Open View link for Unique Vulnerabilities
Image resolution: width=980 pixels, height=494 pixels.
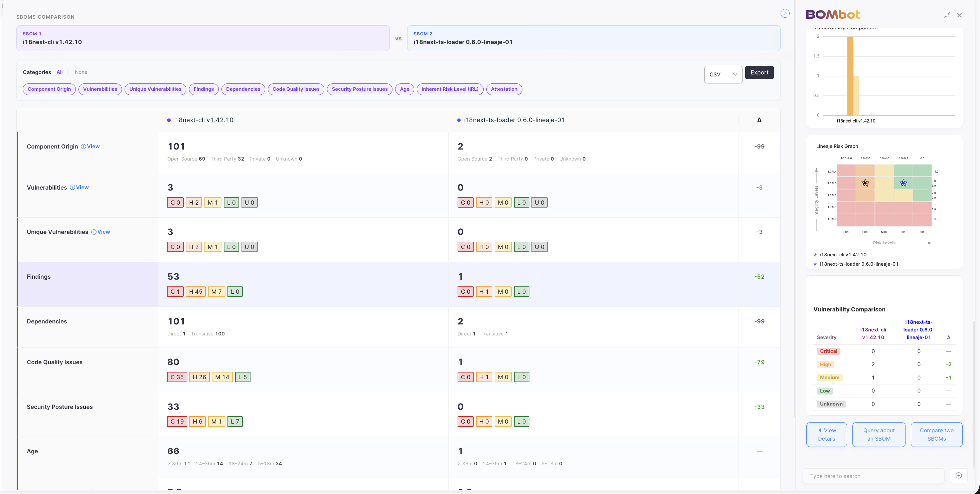[x=101, y=232]
